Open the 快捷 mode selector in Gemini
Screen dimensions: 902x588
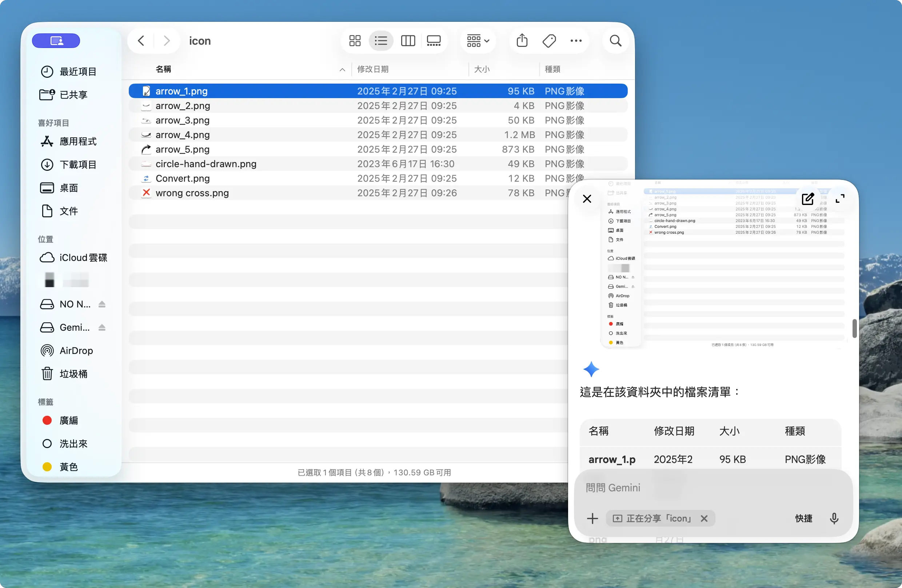click(x=803, y=518)
